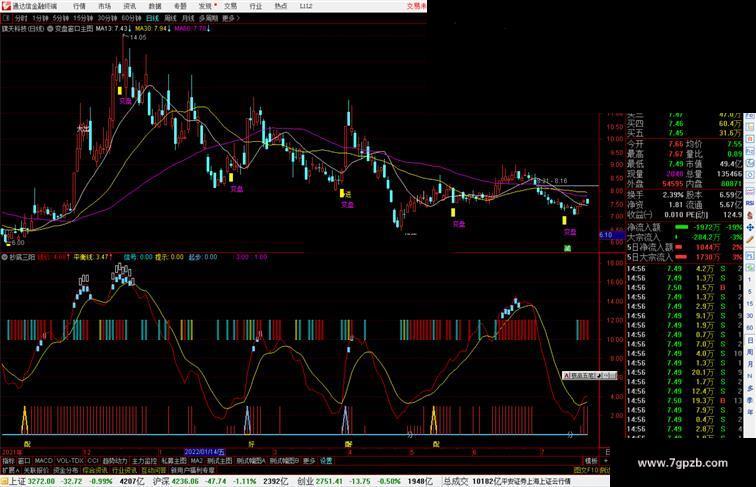Click the 上证 index in status bar
756x487 pixels.
coord(17,481)
